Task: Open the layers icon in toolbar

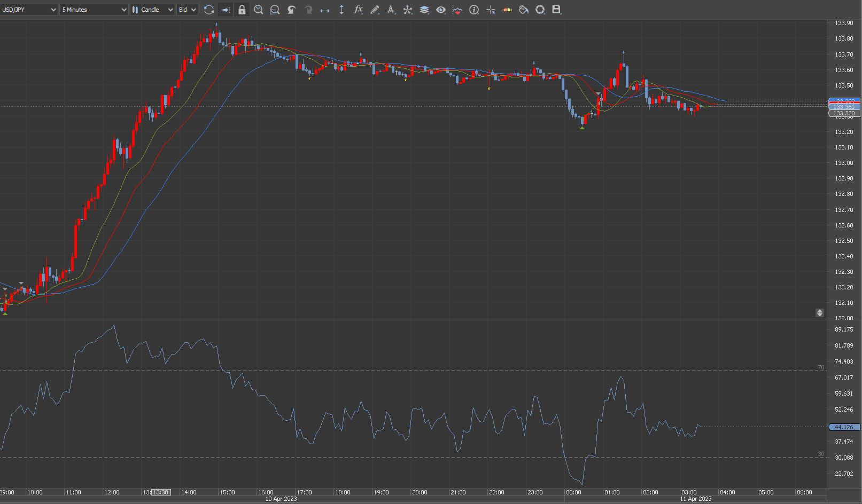Action: click(x=424, y=10)
